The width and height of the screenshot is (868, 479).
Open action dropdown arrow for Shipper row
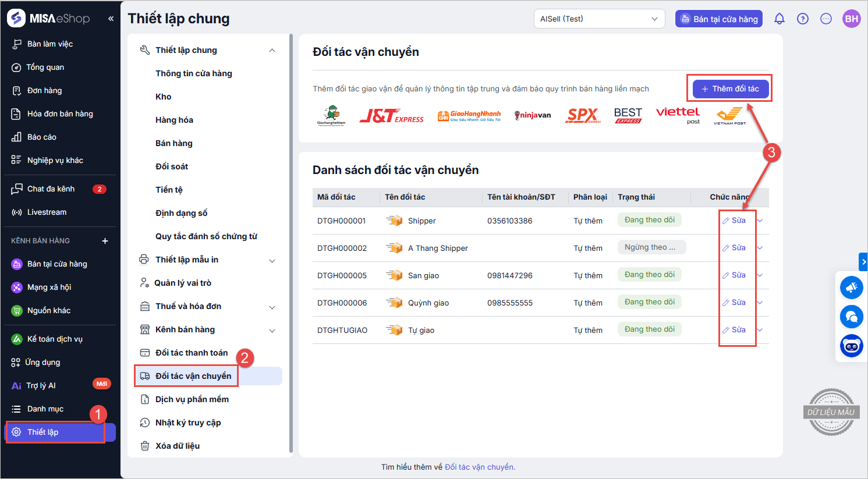[760, 221]
